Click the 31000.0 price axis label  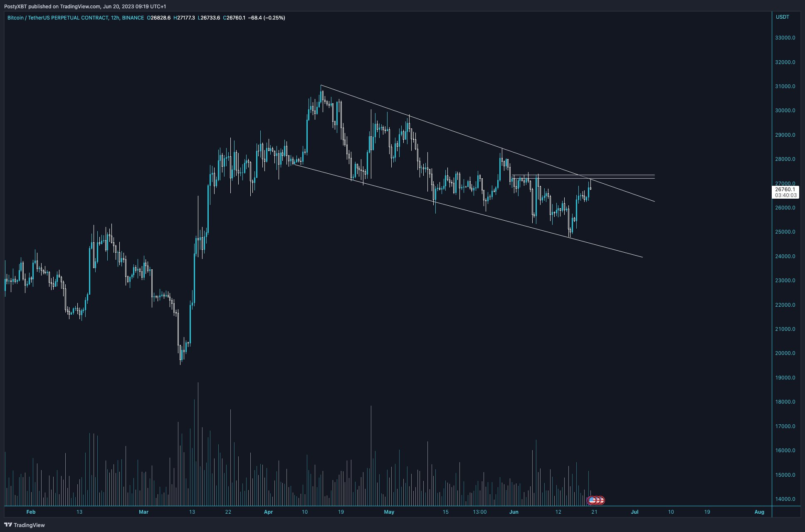pos(785,86)
